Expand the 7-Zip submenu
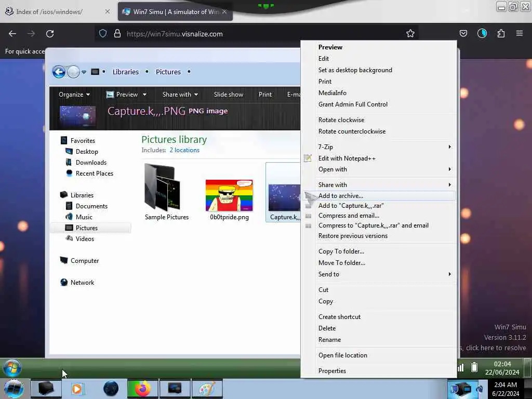Viewport: 532px width, 399px height. (x=385, y=147)
